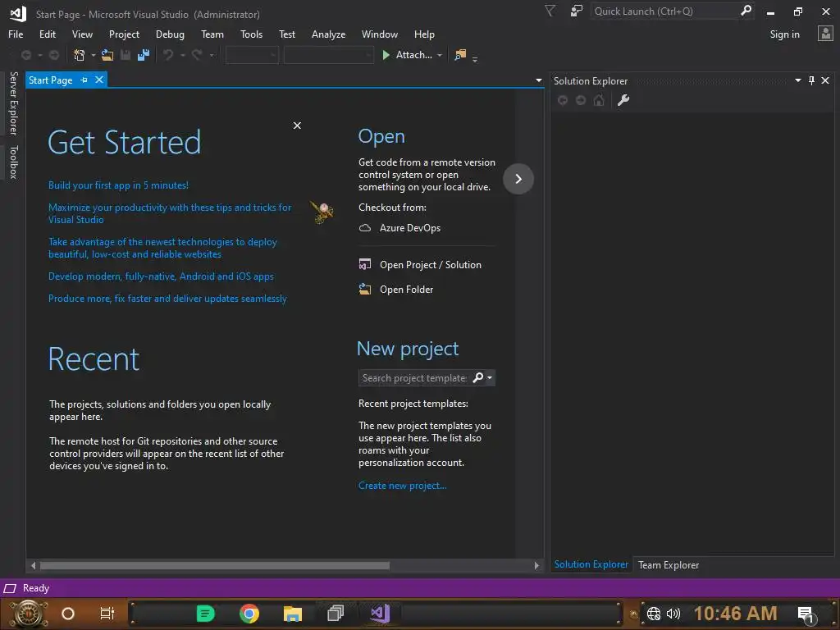This screenshot has width=840, height=630.
Task: Click the Start Page horizontal scrollbar thumb
Action: 215,566
